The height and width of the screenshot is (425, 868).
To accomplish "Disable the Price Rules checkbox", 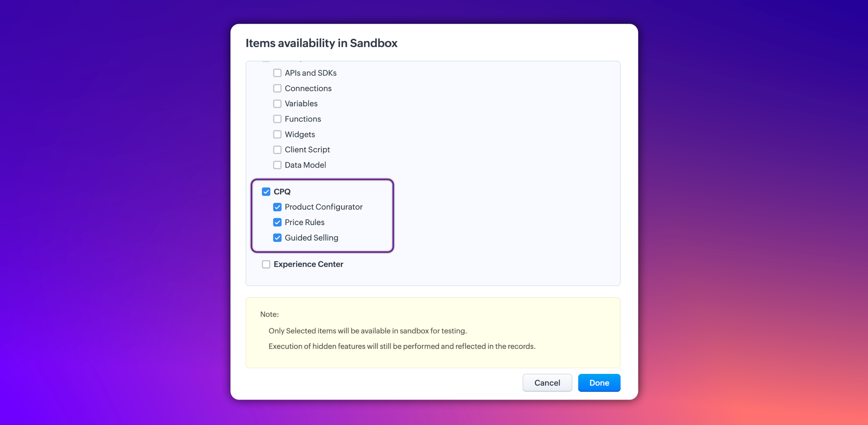I will pyautogui.click(x=277, y=222).
